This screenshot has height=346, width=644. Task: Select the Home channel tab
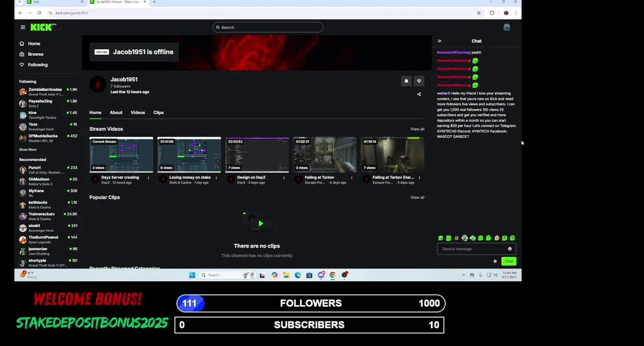point(95,112)
